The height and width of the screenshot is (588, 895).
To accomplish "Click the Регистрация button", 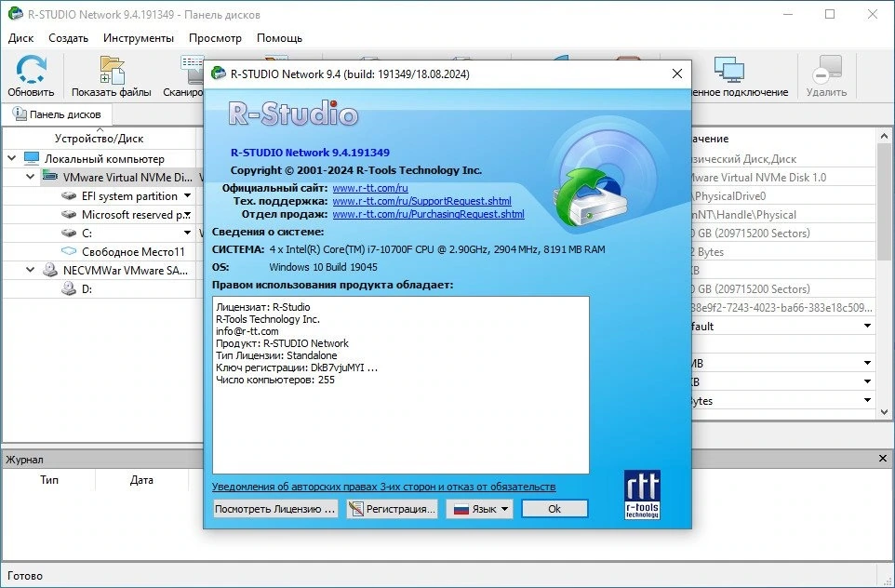I will tap(392, 509).
